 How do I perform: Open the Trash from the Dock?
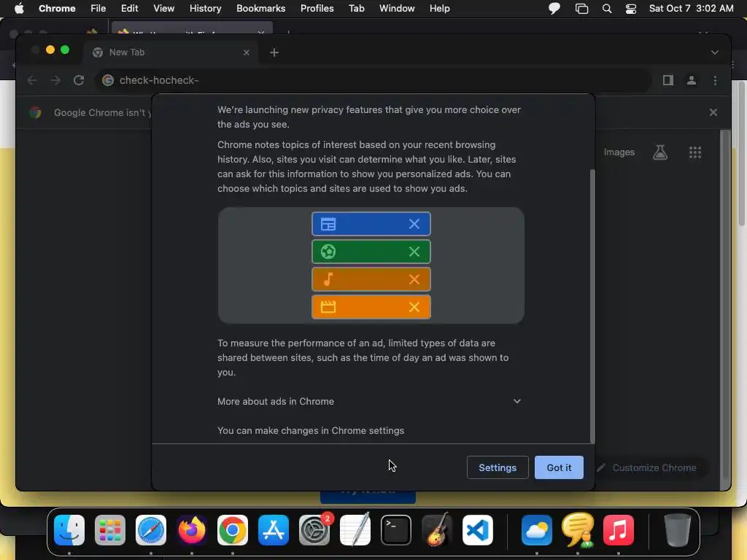(677, 530)
